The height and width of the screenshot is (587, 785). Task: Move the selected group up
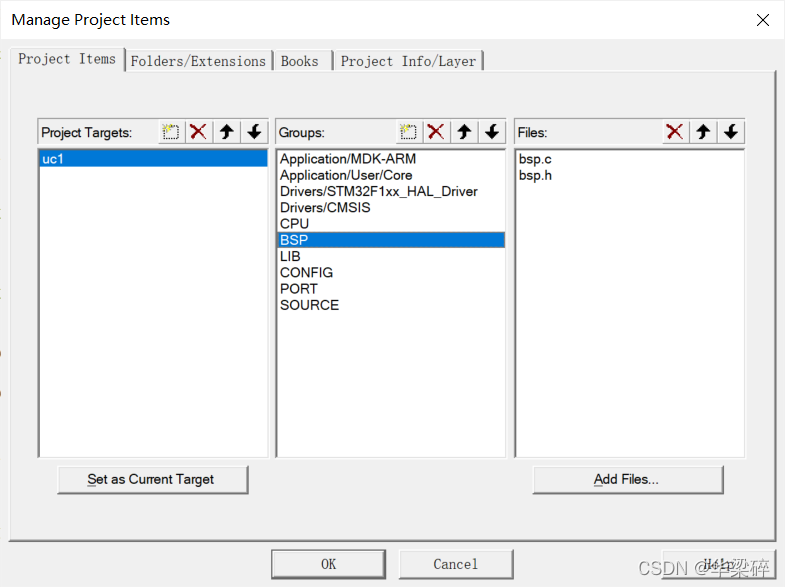pos(464,132)
